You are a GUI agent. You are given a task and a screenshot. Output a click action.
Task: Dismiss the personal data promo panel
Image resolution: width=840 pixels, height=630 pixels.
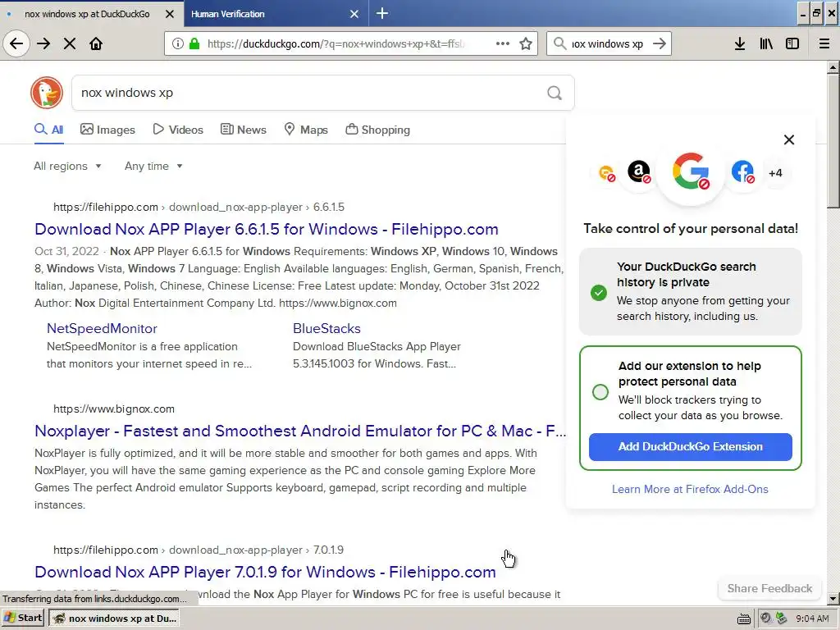pos(789,139)
